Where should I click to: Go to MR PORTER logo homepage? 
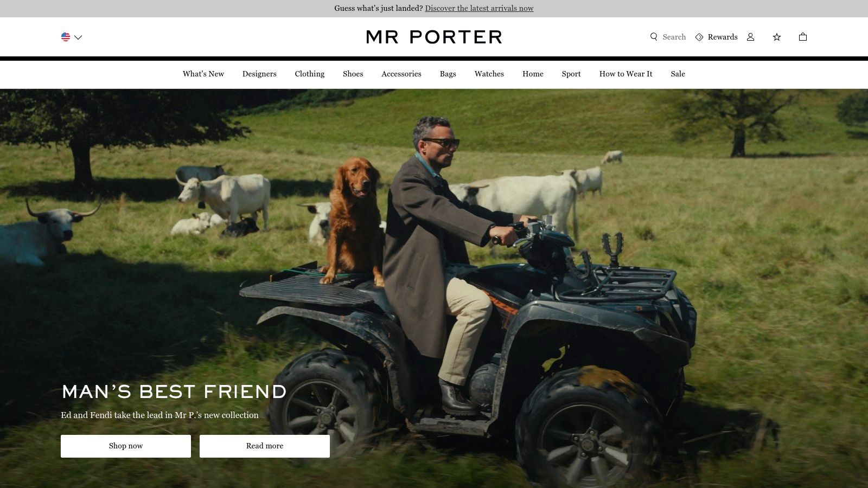[434, 37]
